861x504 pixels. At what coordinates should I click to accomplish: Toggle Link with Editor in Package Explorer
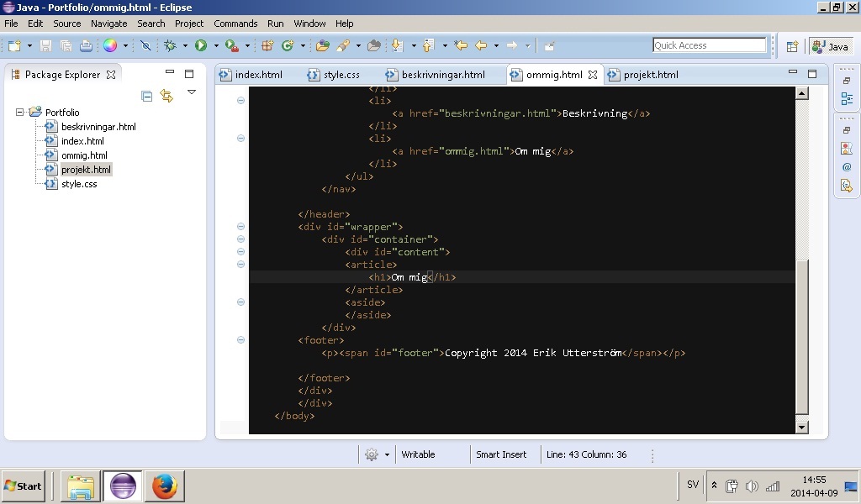click(x=166, y=96)
